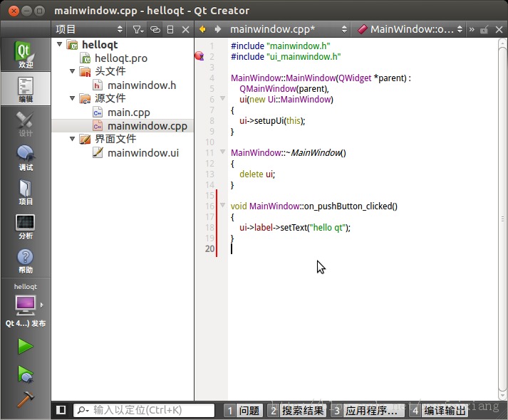Open the Analyze (分析) mode
This screenshot has width=508, height=420.
[25, 226]
